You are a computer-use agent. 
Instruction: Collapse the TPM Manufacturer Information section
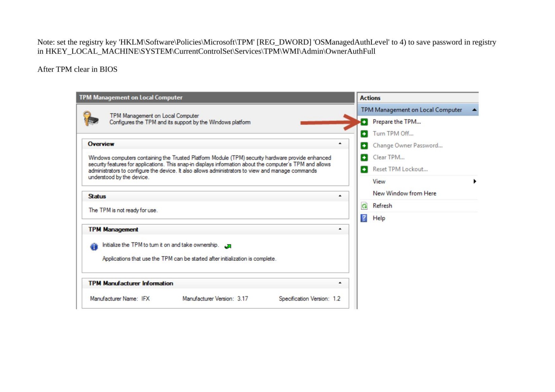pos(340,283)
